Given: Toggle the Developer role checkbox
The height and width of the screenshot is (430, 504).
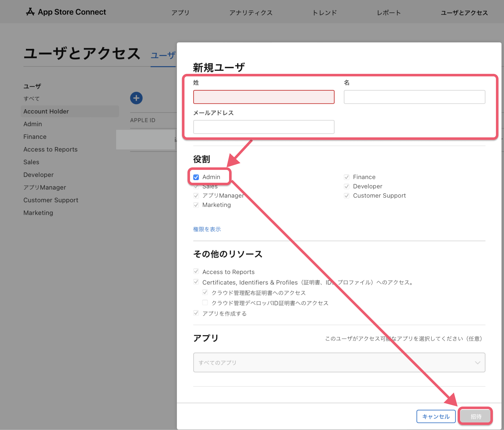Looking at the screenshot, I should pos(346,186).
